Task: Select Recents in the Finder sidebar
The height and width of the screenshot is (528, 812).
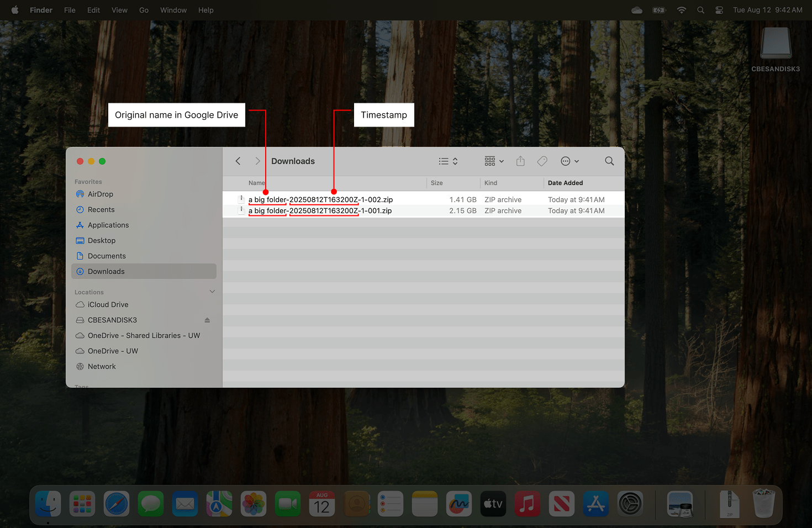Action: tap(101, 209)
